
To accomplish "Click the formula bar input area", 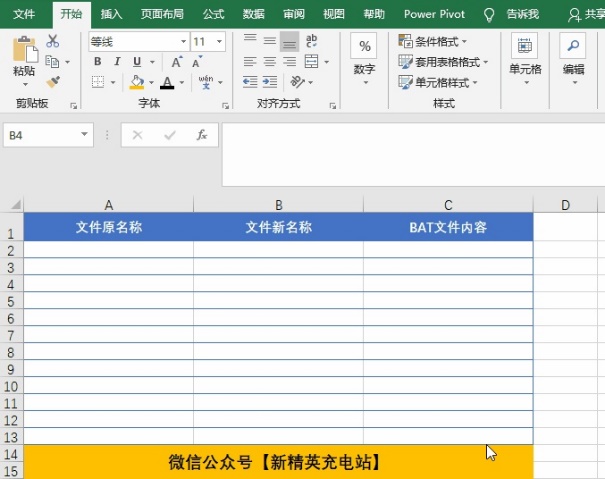I will click(413, 154).
